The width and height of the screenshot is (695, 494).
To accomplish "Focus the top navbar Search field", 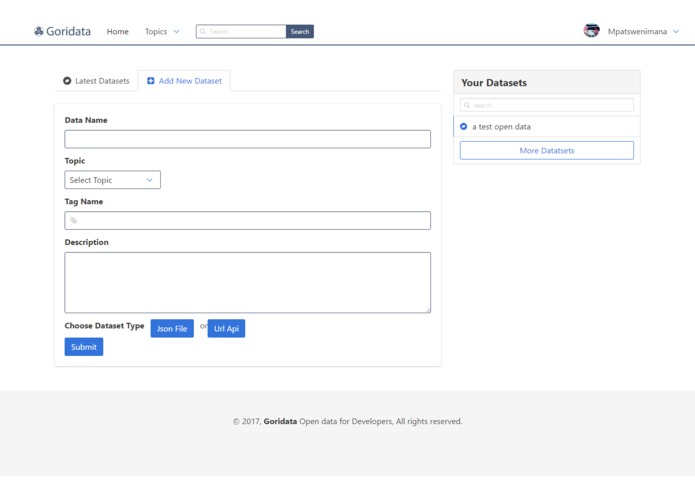I will (x=241, y=31).
